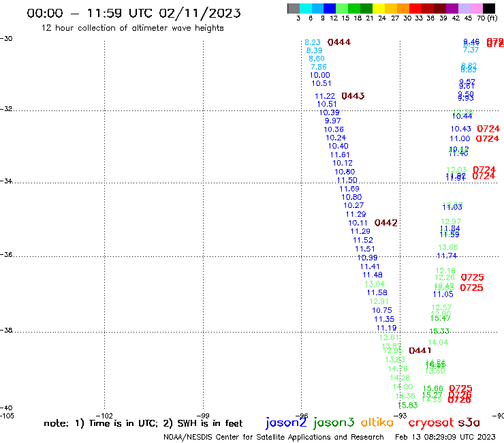Viewport: 504px width, 443px height.
Task: Click the 14.04 wave height value
Action: point(438,342)
